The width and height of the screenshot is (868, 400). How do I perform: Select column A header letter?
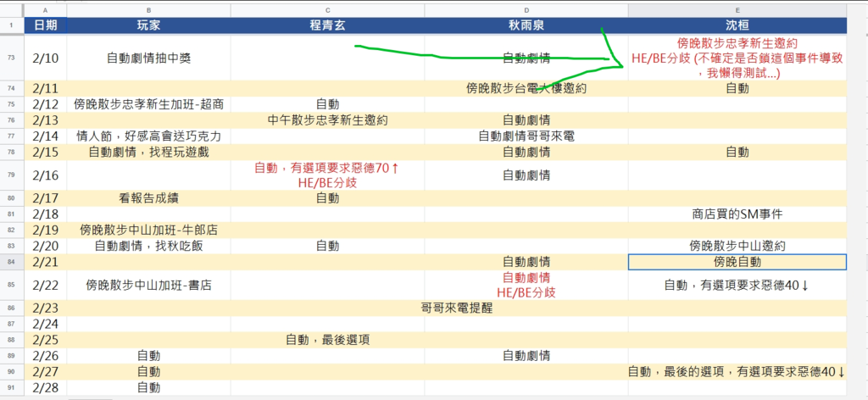[46, 11]
